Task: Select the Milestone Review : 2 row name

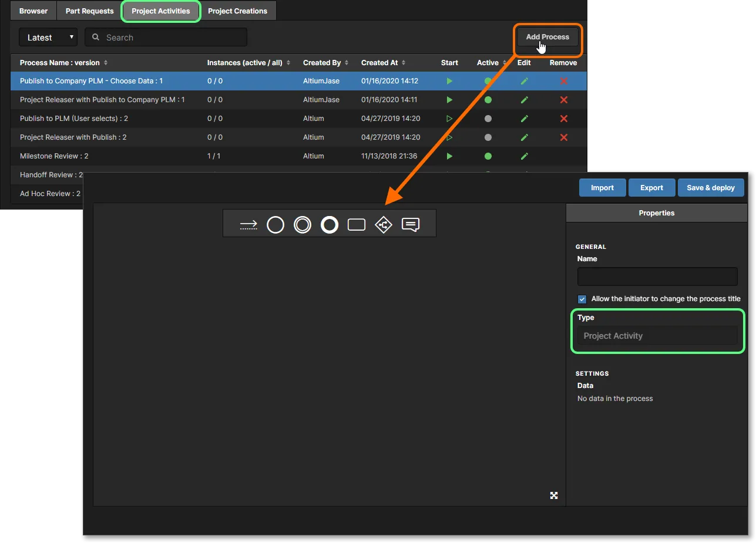Action: point(54,156)
